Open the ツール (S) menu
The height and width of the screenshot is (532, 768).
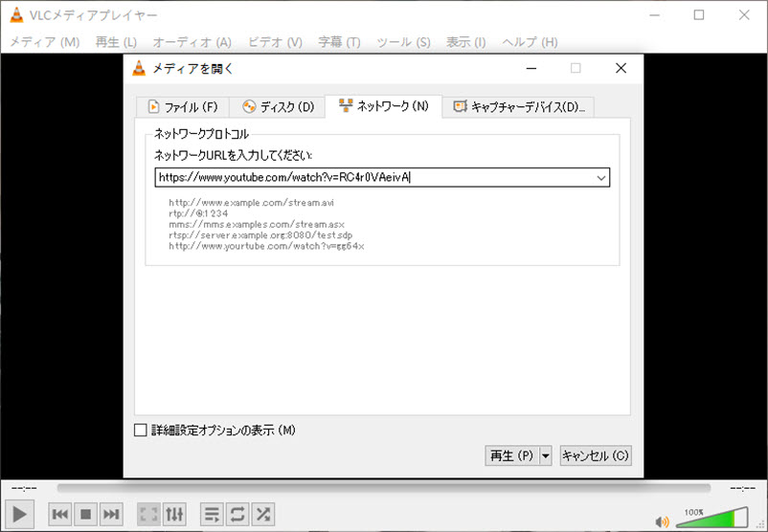pos(403,42)
